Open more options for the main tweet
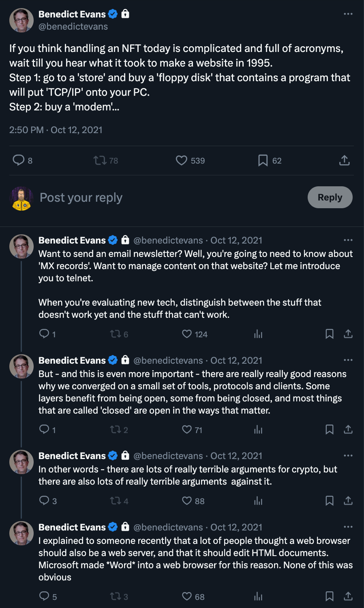The height and width of the screenshot is (608, 364). point(348,14)
